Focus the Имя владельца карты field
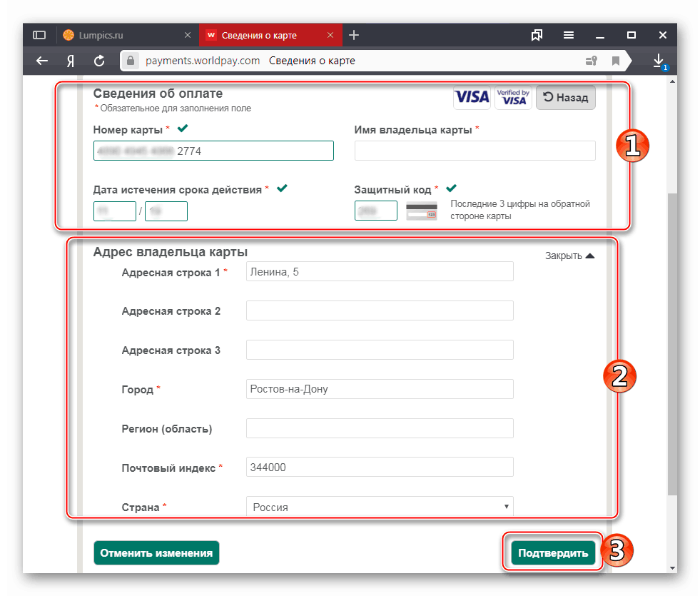Viewport: 700px width, 596px height. [x=475, y=151]
